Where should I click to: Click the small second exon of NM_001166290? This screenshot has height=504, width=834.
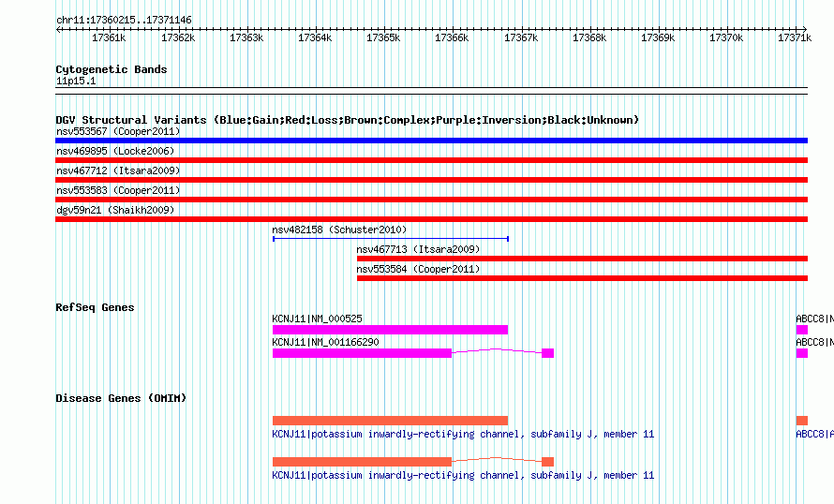548,353
